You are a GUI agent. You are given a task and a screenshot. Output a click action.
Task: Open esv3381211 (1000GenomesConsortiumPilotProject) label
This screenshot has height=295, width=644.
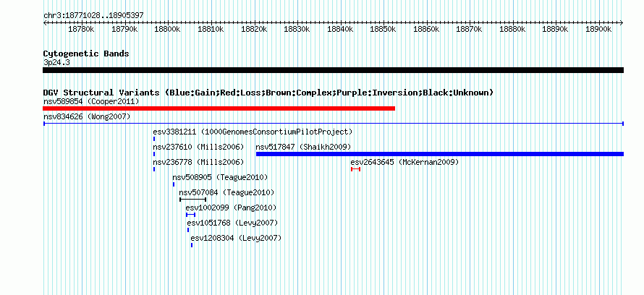(253, 132)
